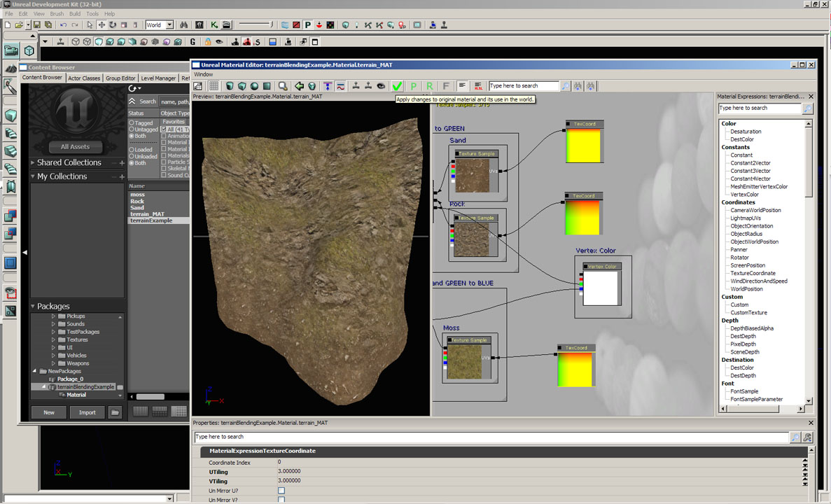Click the All Assets button
831x504 pixels.
point(76,147)
